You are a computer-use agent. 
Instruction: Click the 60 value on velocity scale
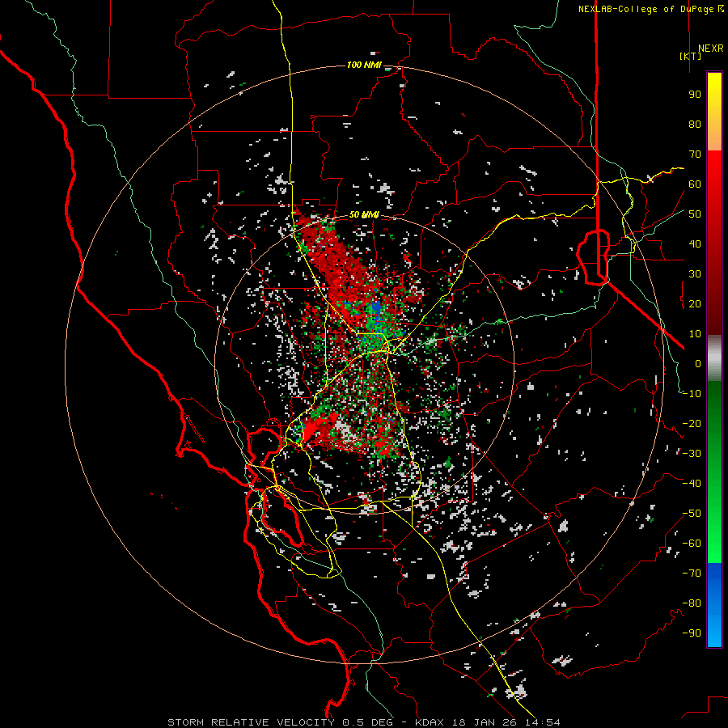pos(695,184)
